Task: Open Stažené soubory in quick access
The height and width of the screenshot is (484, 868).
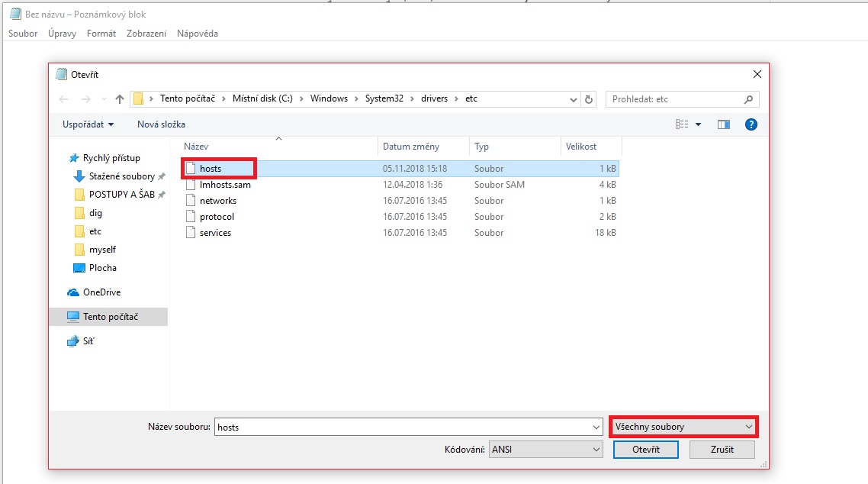Action: (x=121, y=176)
